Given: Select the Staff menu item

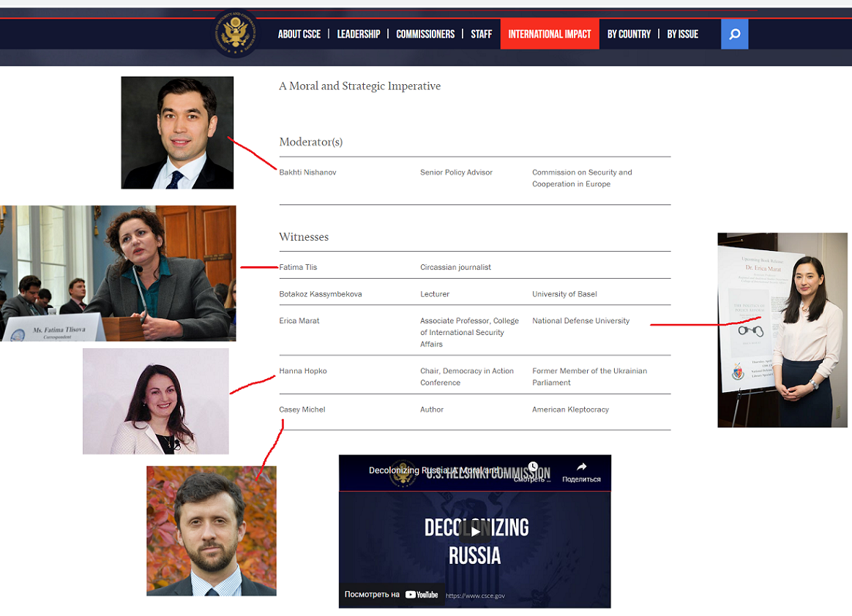Looking at the screenshot, I should (x=481, y=34).
